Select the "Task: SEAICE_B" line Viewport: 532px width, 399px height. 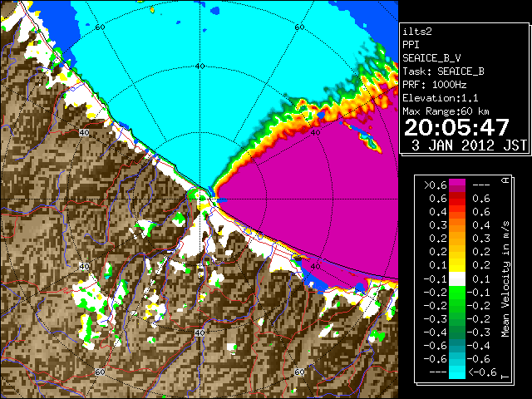pyautogui.click(x=443, y=71)
